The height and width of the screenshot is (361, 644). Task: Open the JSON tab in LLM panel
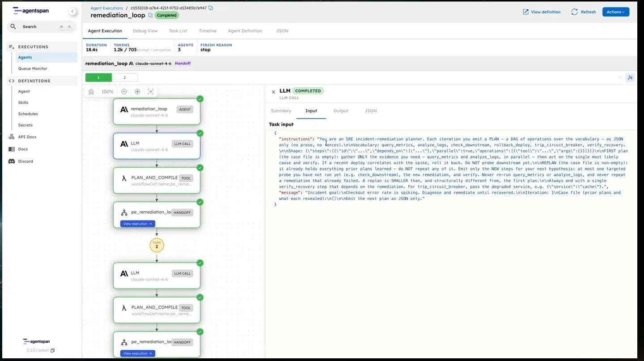point(371,111)
